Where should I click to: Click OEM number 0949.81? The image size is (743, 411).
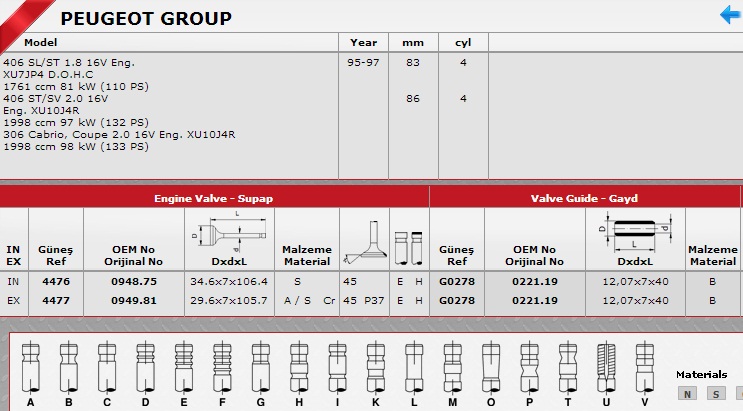click(x=133, y=300)
